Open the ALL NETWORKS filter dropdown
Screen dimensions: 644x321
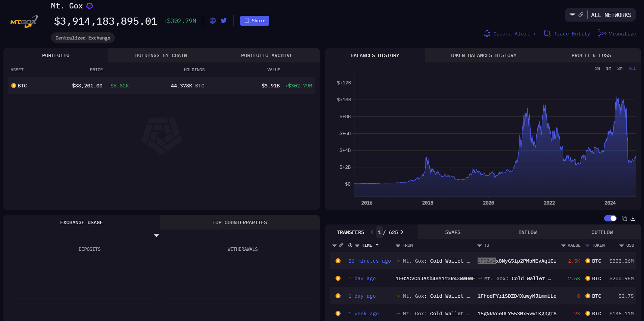[611, 15]
